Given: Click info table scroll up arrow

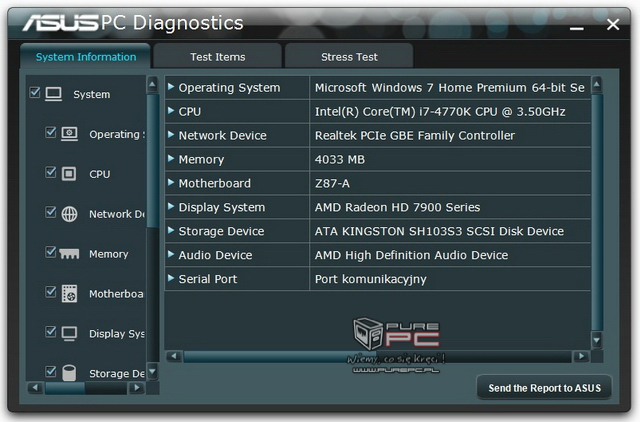Looking at the screenshot, I should (x=597, y=84).
